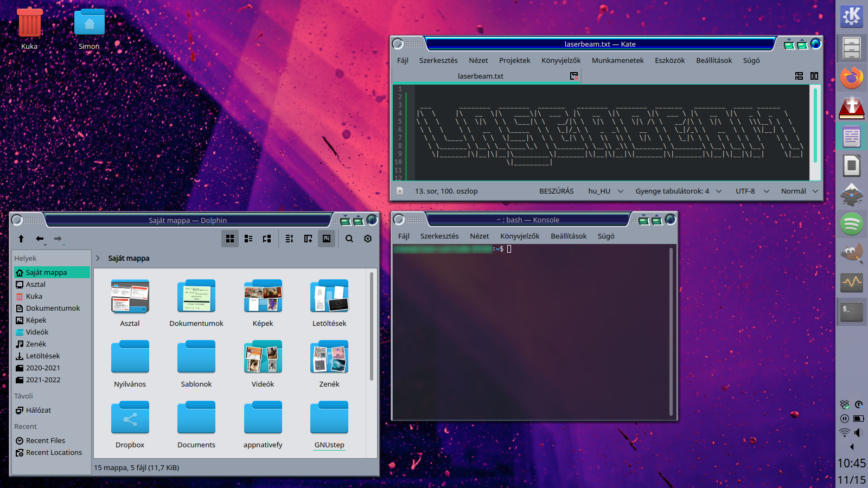The width and height of the screenshot is (868, 488).
Task: Close the laserbeam.txt tab in Kate
Action: pyautogui.click(x=573, y=76)
